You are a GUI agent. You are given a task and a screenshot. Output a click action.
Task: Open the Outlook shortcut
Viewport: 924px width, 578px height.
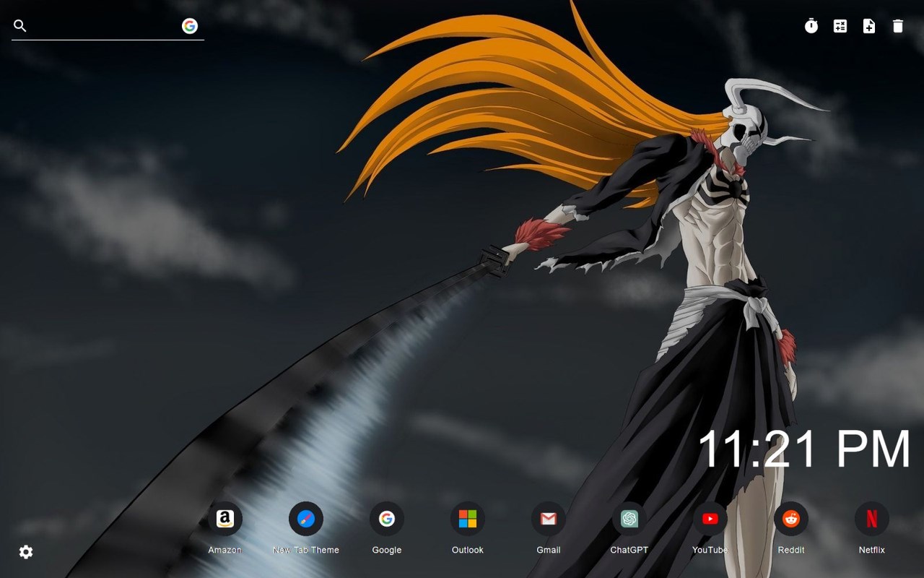point(467,518)
